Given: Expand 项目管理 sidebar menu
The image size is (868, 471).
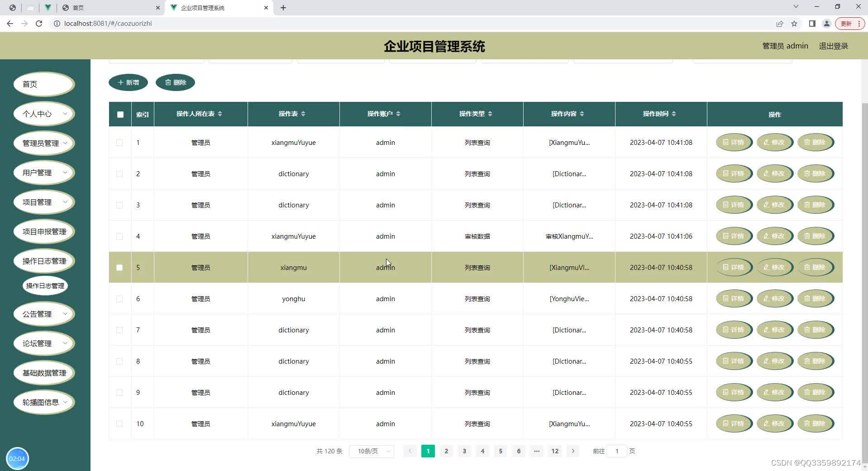Looking at the screenshot, I should (x=44, y=202).
